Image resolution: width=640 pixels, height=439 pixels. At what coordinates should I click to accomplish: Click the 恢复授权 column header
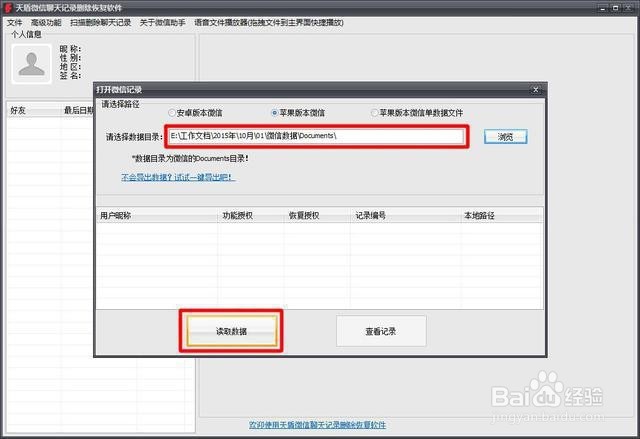click(x=317, y=215)
